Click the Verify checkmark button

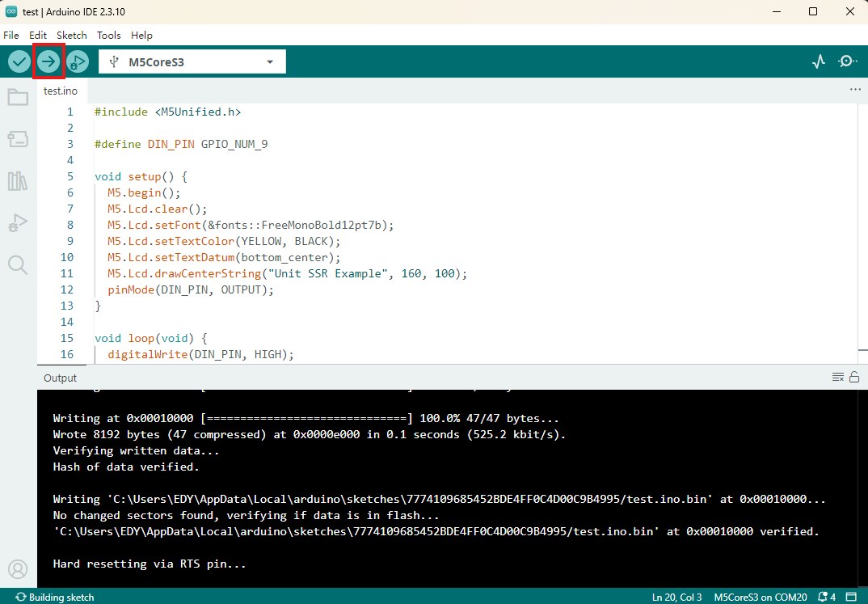pyautogui.click(x=19, y=61)
